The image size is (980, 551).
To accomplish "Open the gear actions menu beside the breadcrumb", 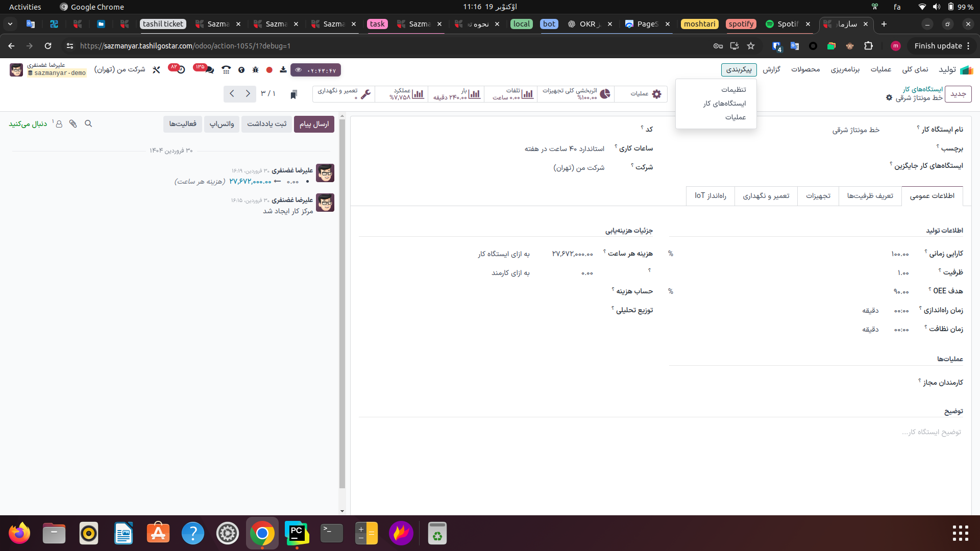I will [x=889, y=97].
